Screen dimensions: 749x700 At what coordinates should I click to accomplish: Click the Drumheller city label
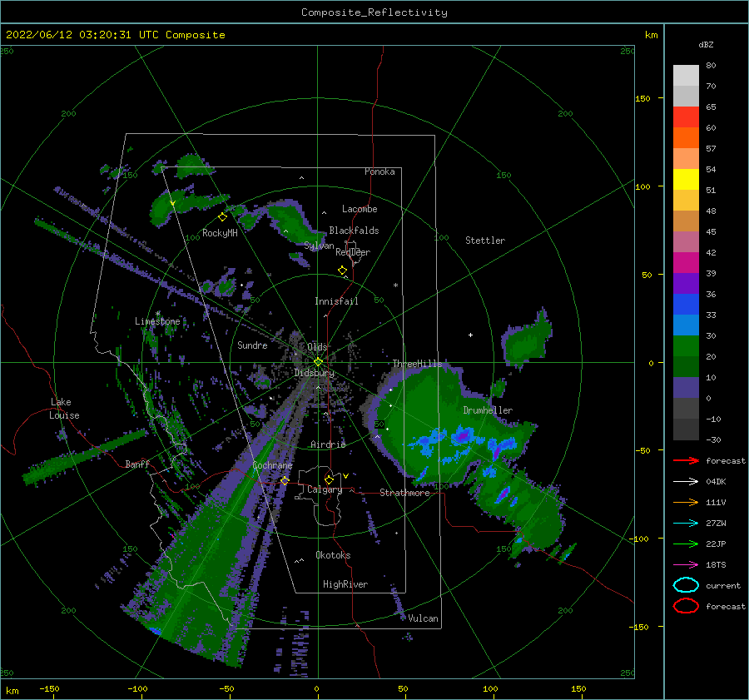tap(488, 410)
